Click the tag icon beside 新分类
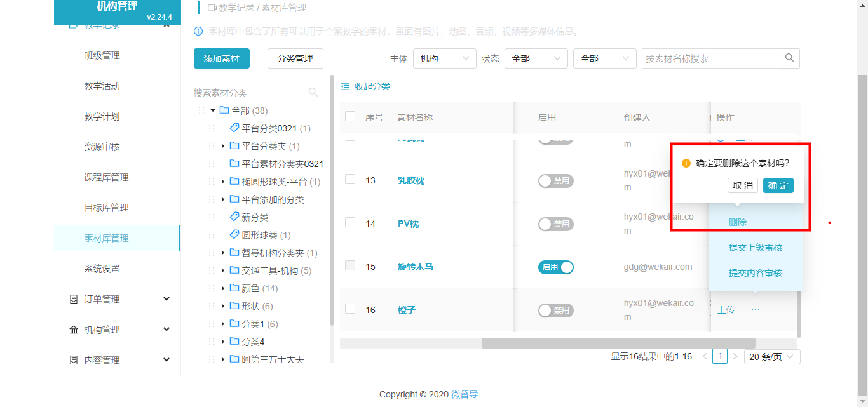Image resolution: width=868 pixels, height=407 pixels. click(x=234, y=217)
